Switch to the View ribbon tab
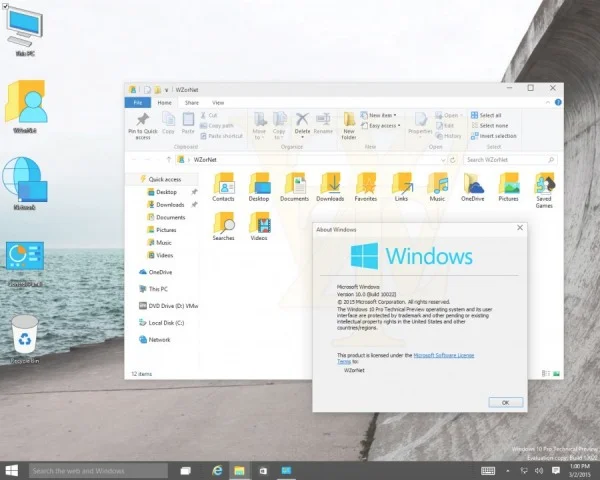Viewport: 600px width, 480px height. pos(218,103)
